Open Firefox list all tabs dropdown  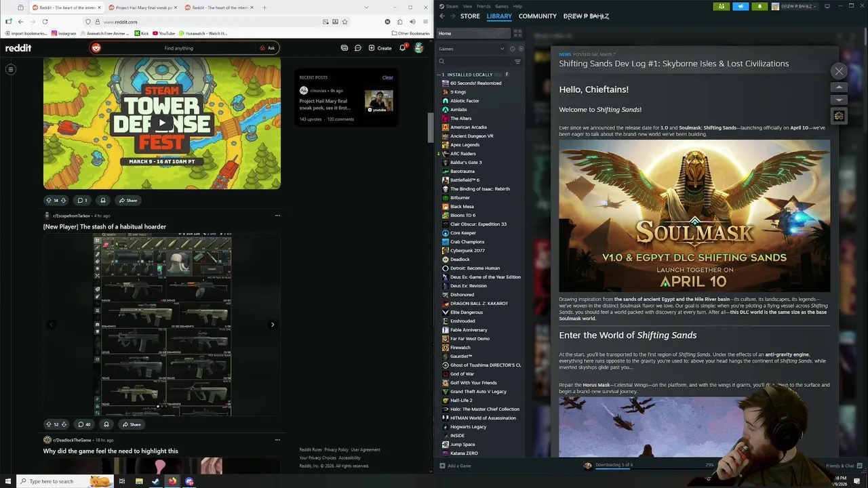[x=367, y=7]
